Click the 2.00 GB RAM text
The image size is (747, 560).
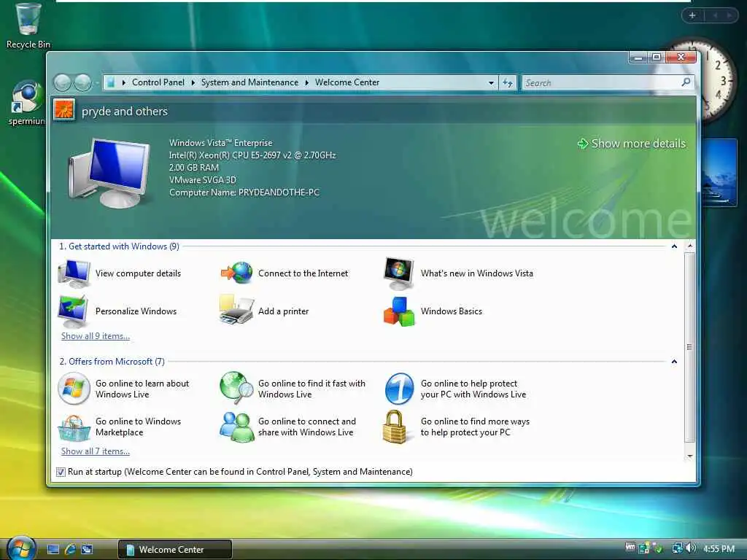click(x=194, y=168)
